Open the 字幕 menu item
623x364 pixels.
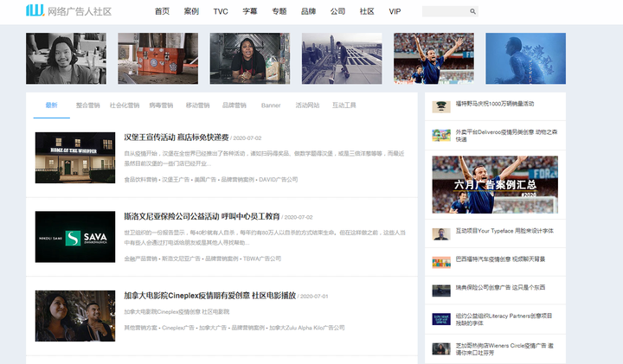250,11
